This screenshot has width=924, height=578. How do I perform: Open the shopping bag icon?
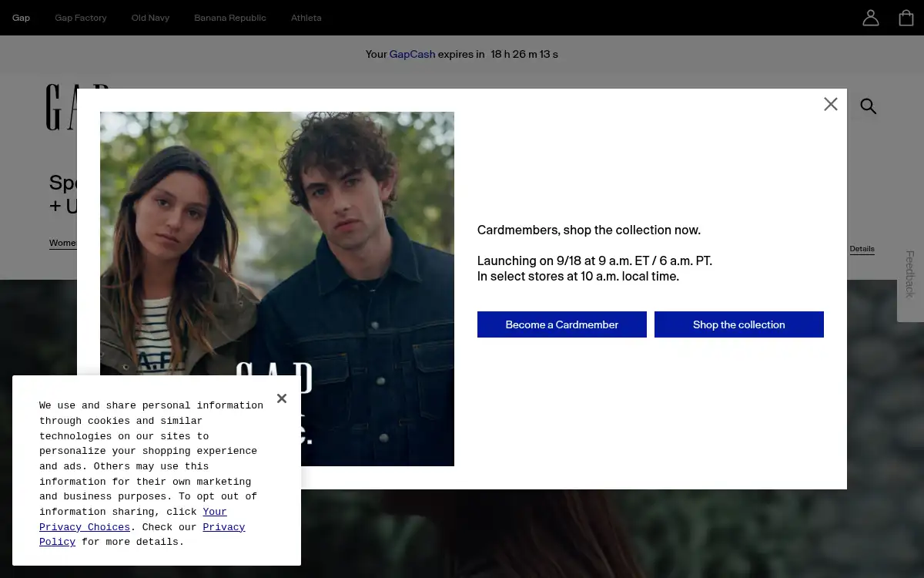906,18
